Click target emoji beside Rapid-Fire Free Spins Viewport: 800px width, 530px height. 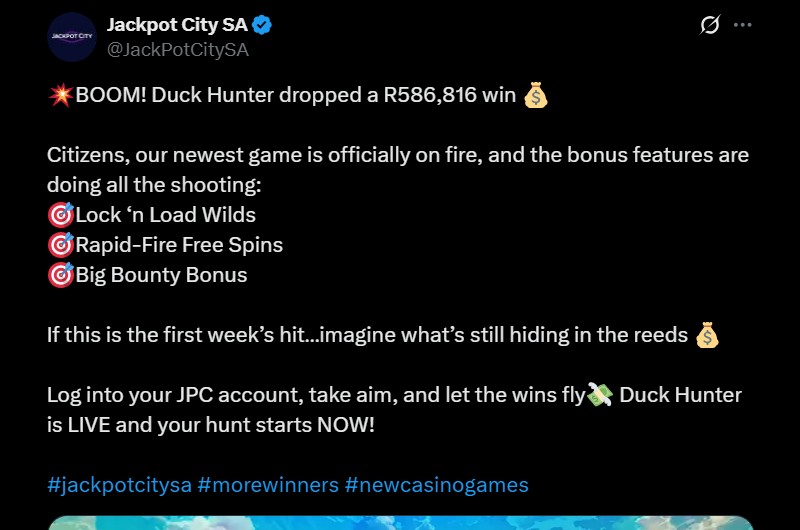pyautogui.click(x=60, y=245)
